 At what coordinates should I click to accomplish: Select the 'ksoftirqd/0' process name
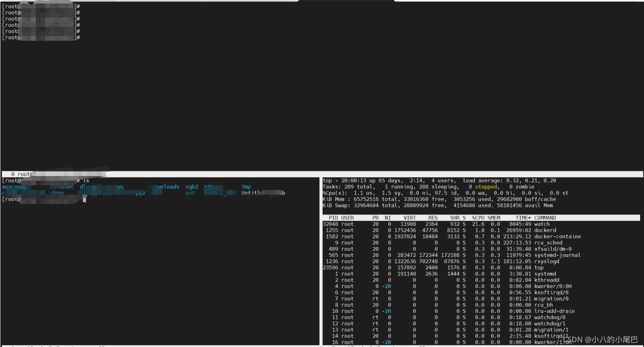point(551,293)
